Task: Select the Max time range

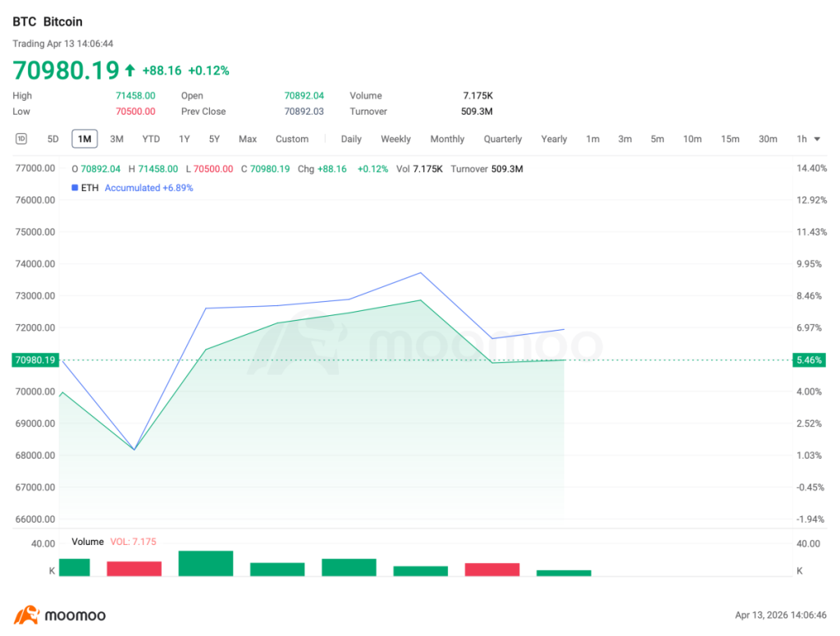Action: point(248,139)
